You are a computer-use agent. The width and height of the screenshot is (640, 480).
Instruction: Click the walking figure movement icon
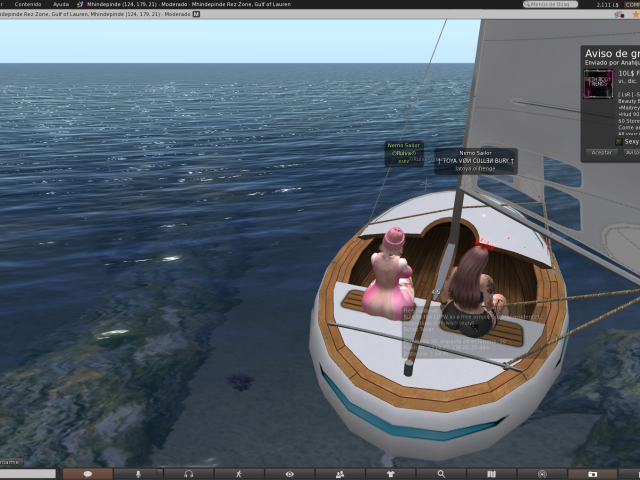click(x=239, y=473)
